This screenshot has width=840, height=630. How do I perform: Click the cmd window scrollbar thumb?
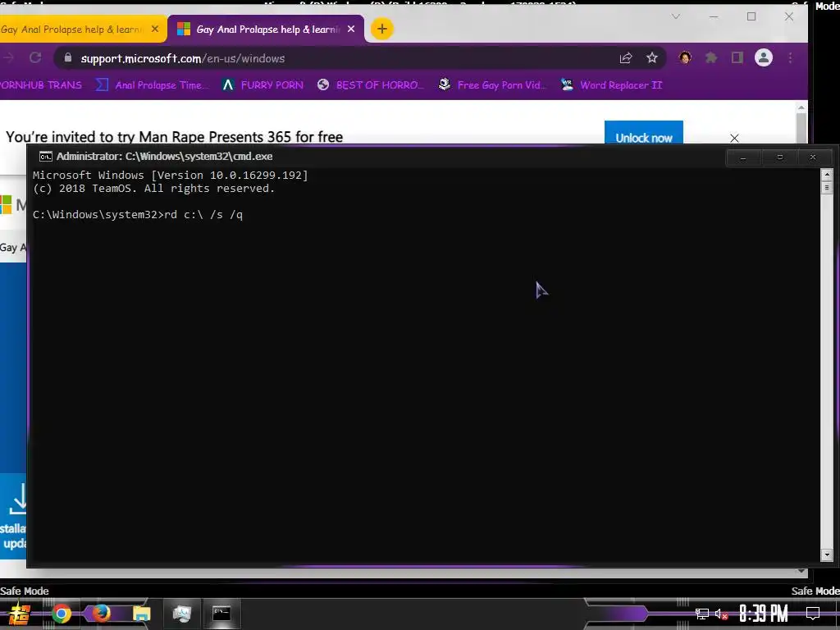[827, 188]
